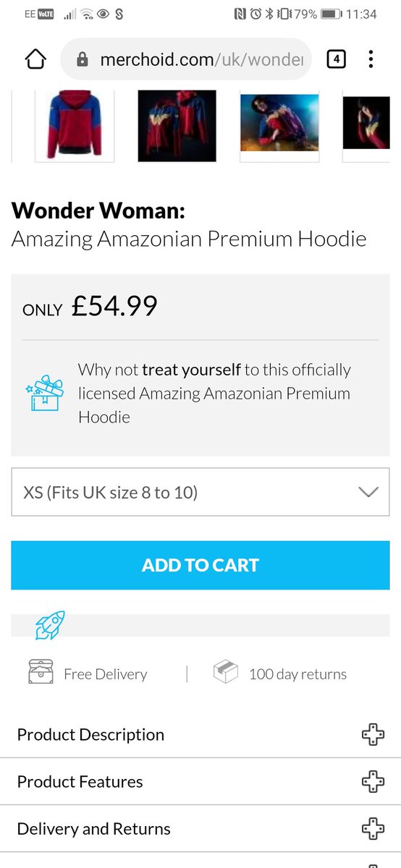Tap the merchoid.com address bar
This screenshot has width=401, height=868.
point(187,59)
